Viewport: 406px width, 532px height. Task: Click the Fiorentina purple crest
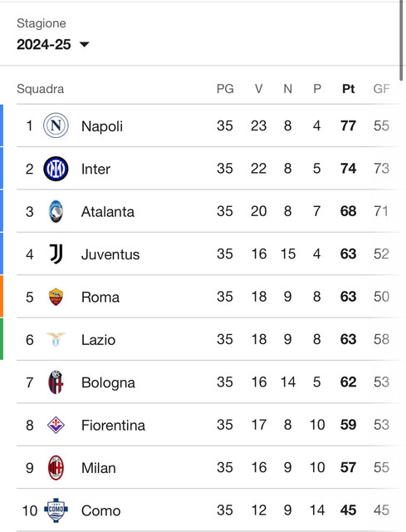coord(56,425)
